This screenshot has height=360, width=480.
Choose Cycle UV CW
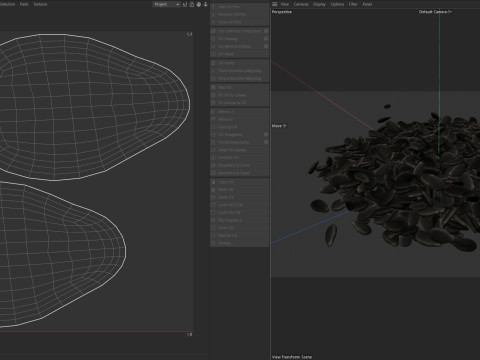point(240,213)
